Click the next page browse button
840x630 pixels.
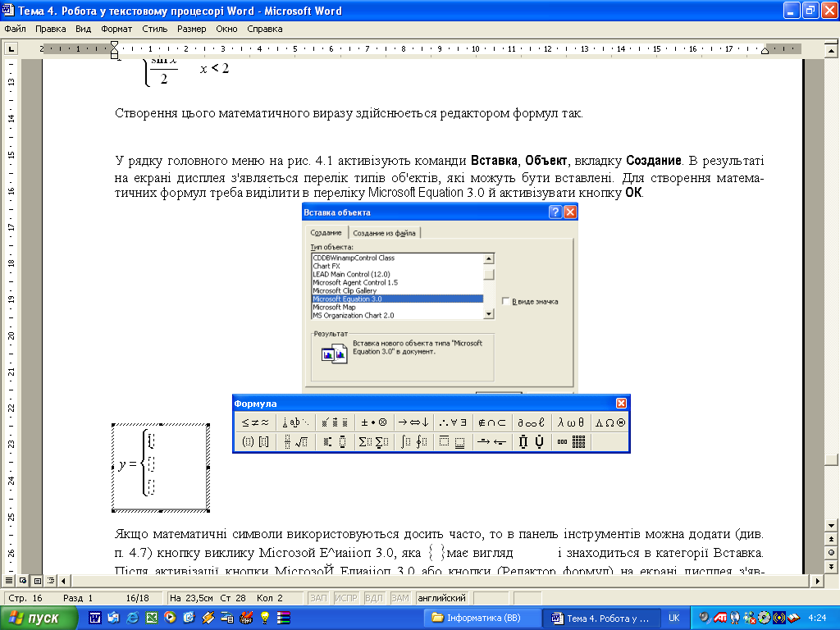(831, 566)
